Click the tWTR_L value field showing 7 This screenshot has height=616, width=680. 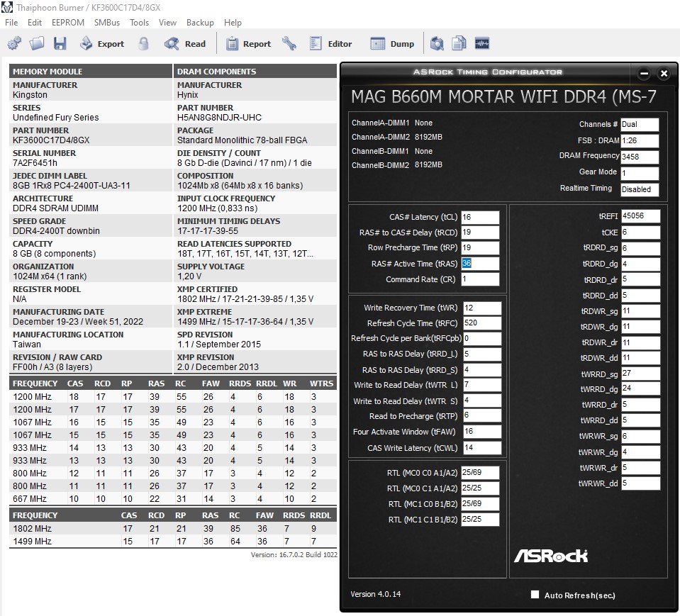click(482, 385)
